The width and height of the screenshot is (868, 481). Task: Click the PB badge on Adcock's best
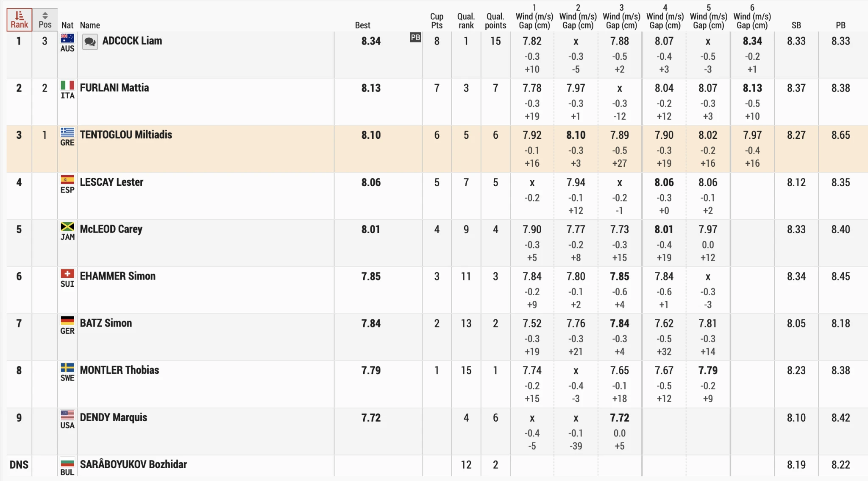click(x=415, y=37)
